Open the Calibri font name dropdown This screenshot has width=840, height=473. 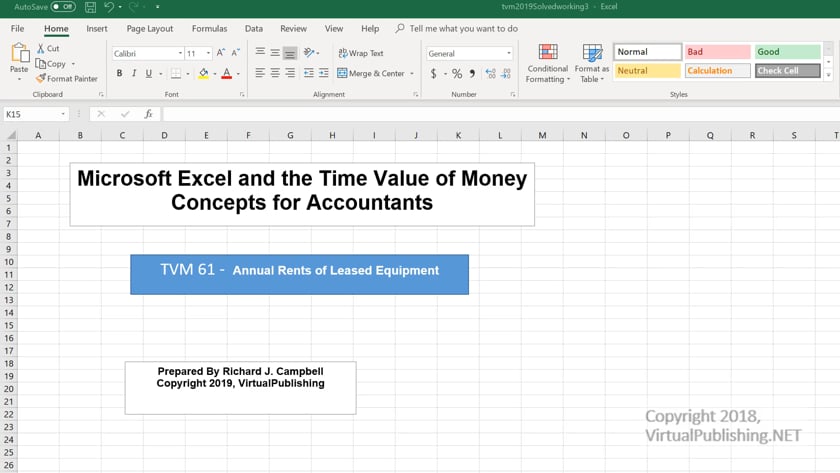coord(181,54)
